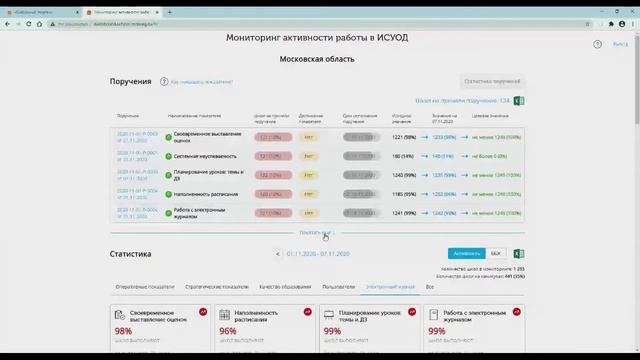Click board icon on Планирование уроков card

click(329, 315)
